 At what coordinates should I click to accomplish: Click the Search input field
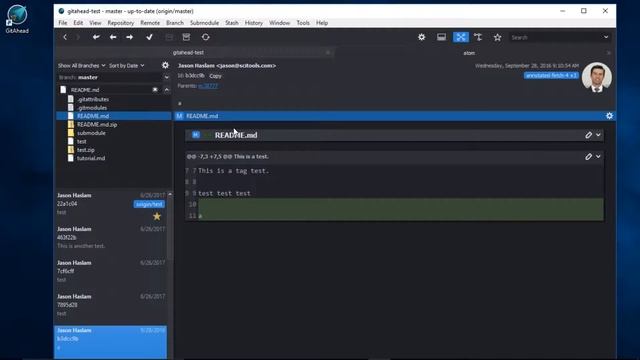555,37
